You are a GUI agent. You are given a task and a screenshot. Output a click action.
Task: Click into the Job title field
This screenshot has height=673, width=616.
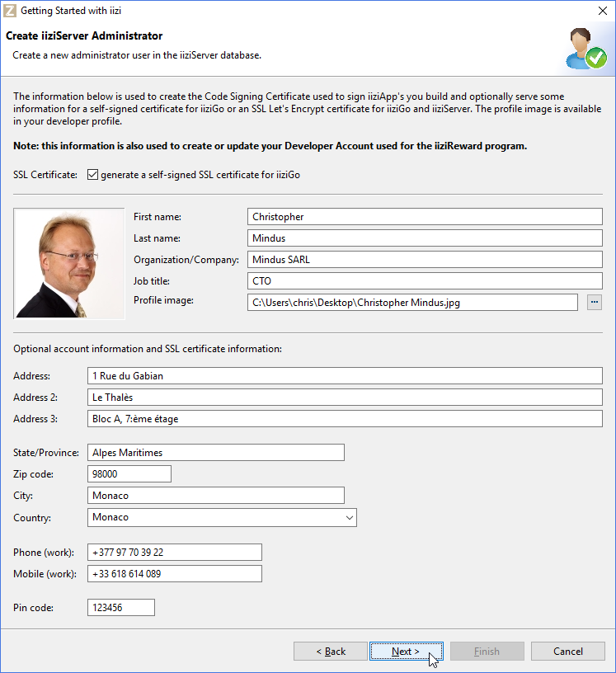point(425,281)
